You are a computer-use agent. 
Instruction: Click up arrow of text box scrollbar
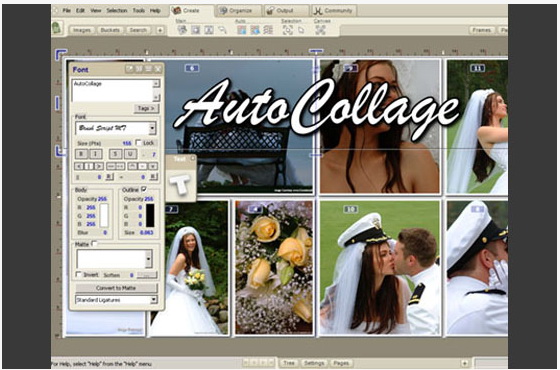click(x=156, y=84)
